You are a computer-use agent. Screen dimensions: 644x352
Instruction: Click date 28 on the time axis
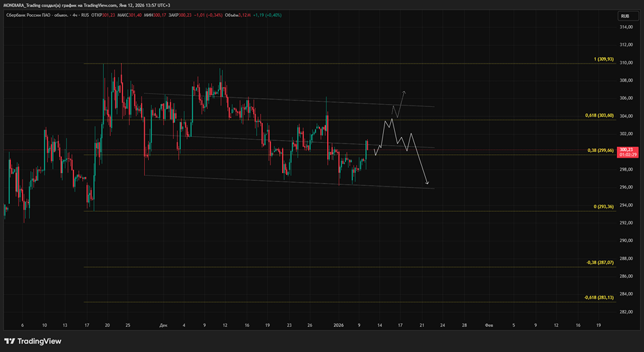tap(464, 326)
